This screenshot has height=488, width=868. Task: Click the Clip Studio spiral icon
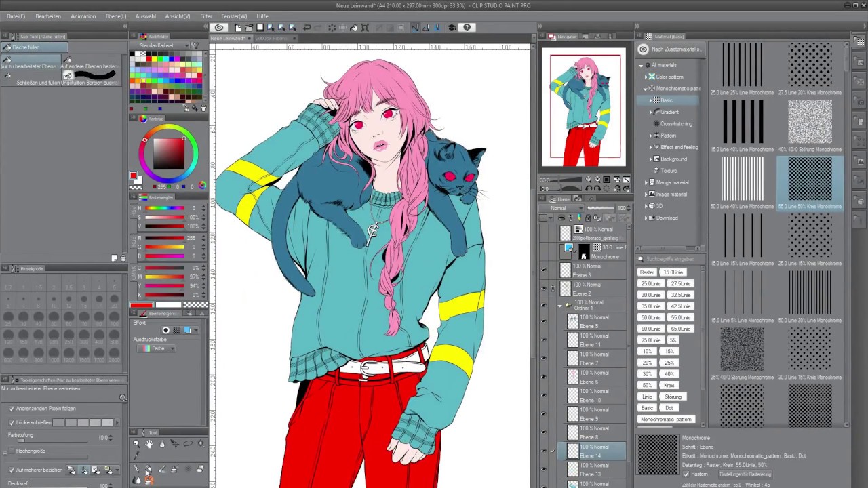219,28
